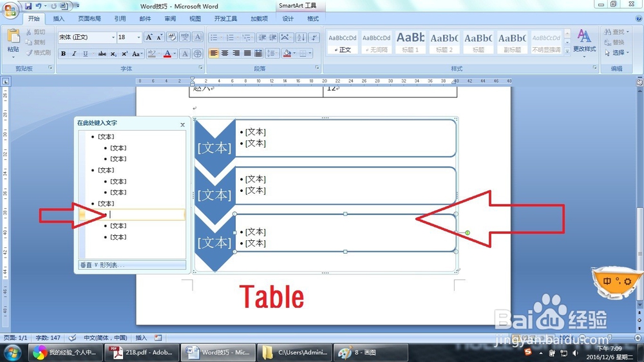Image resolution: width=644 pixels, height=362 pixels.
Task: Open Word help question mark
Action: pos(639,19)
